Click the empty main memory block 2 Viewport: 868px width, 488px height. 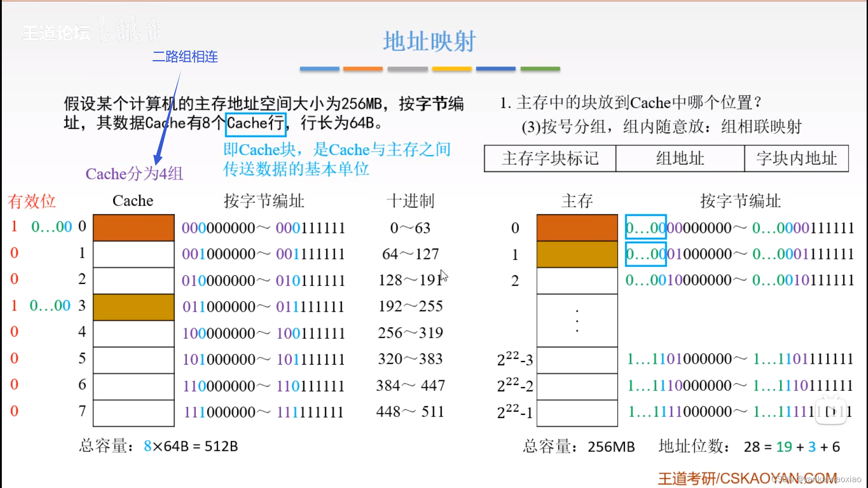(577, 281)
